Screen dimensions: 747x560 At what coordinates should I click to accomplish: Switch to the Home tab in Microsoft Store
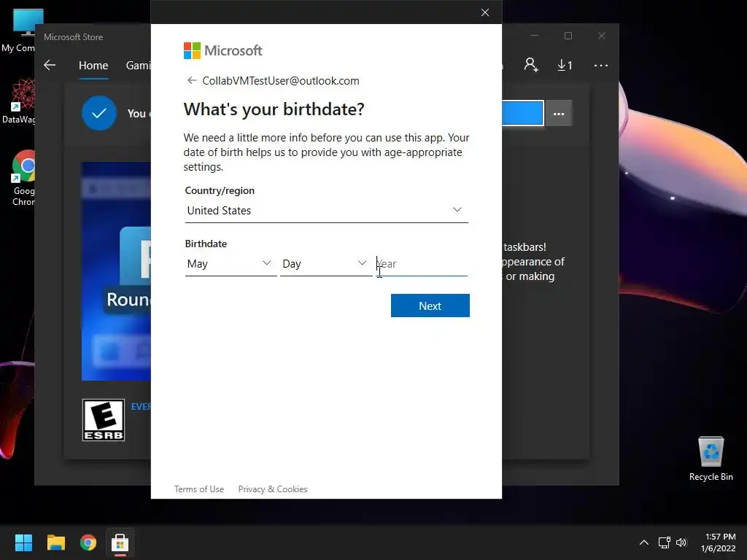pyautogui.click(x=93, y=65)
